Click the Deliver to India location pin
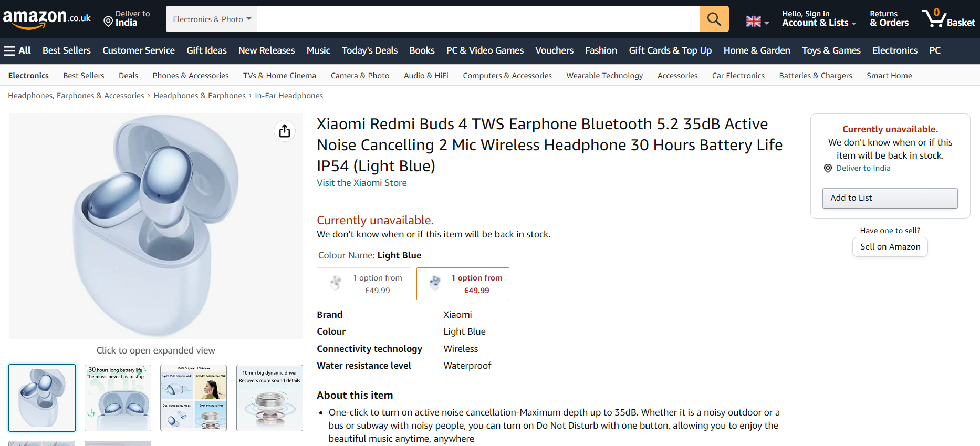Viewport: 980px width, 446px height. [x=108, y=22]
